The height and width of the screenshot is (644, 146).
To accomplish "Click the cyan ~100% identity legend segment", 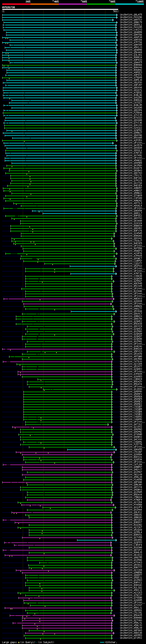I will pos(130,4).
